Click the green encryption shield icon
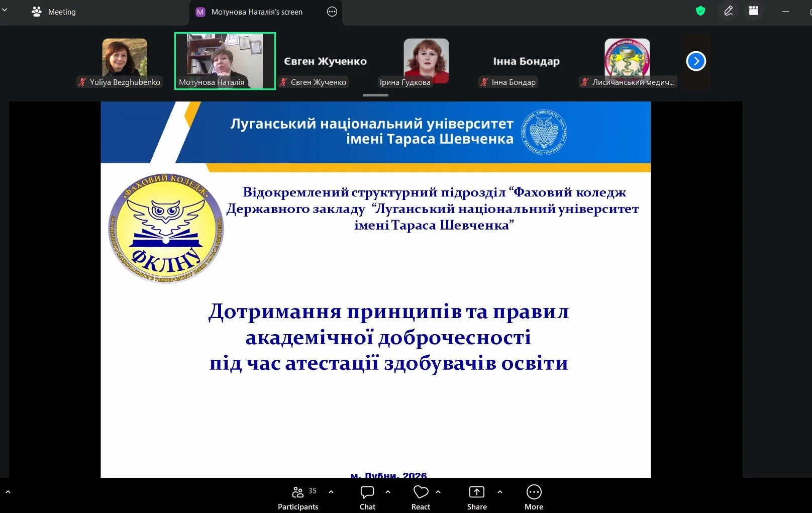The width and height of the screenshot is (812, 513). click(x=700, y=11)
